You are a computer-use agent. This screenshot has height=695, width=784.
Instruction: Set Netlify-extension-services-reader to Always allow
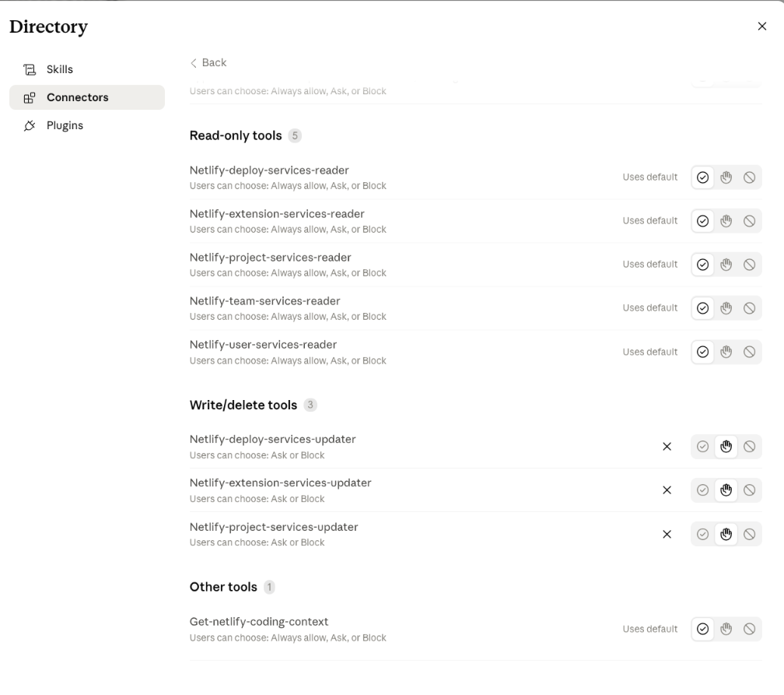point(702,221)
